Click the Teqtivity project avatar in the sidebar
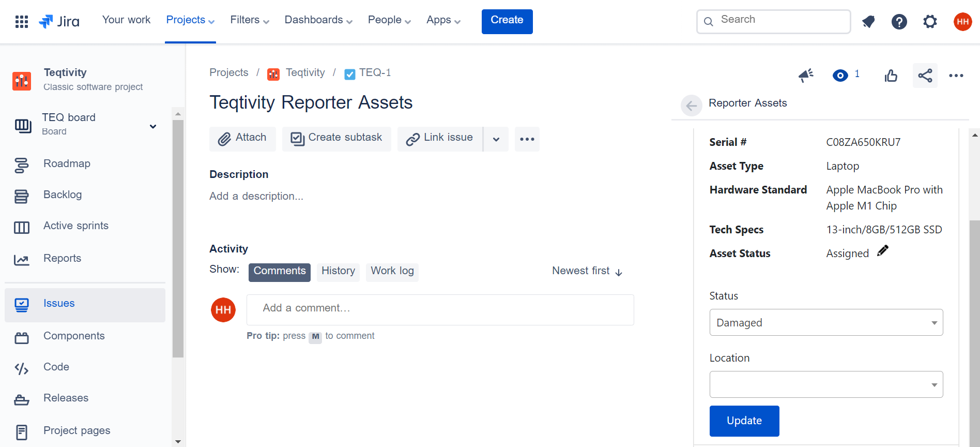Viewport: 980px width, 447px height. pyautogui.click(x=22, y=81)
